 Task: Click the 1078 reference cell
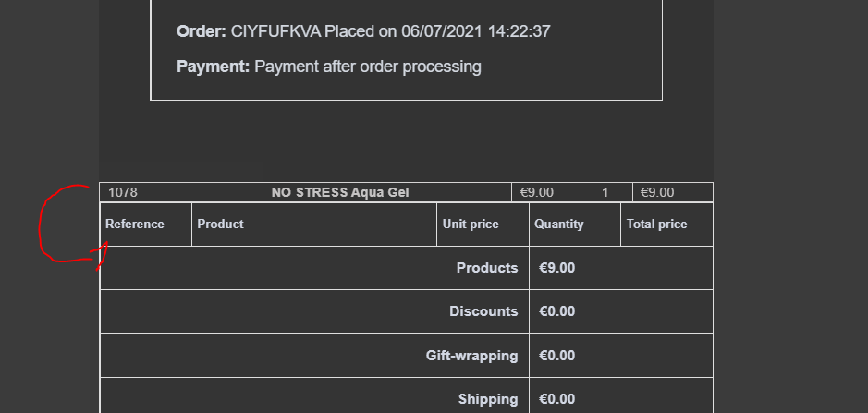click(181, 192)
